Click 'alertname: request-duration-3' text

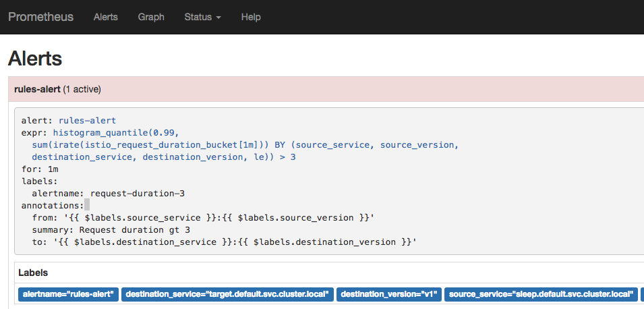(x=109, y=194)
